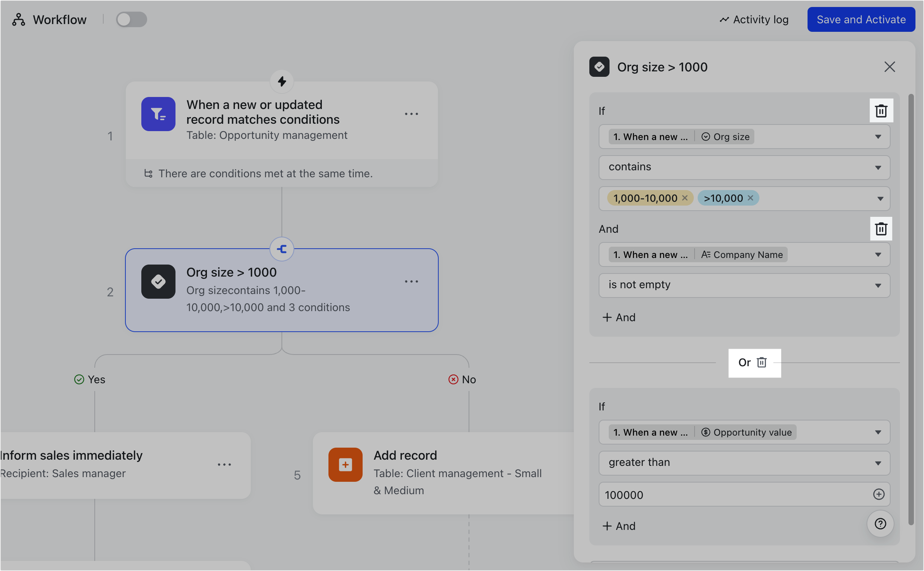Click the branch condition icon above the Org size node

coord(282,249)
